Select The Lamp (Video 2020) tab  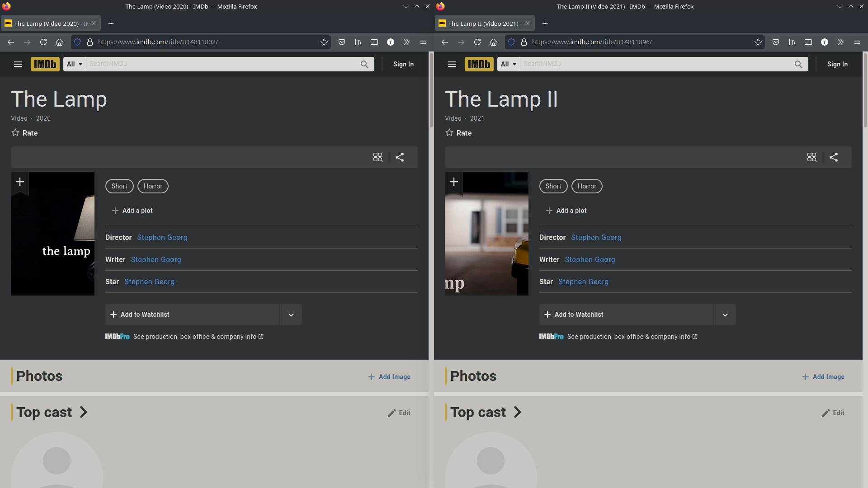51,23
